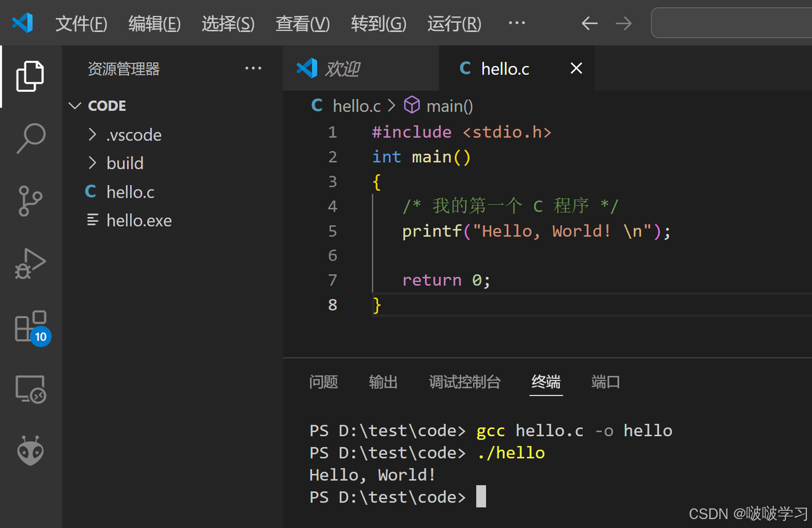This screenshot has width=812, height=528.
Task: Click line number 8 in the gutter
Action: (332, 305)
